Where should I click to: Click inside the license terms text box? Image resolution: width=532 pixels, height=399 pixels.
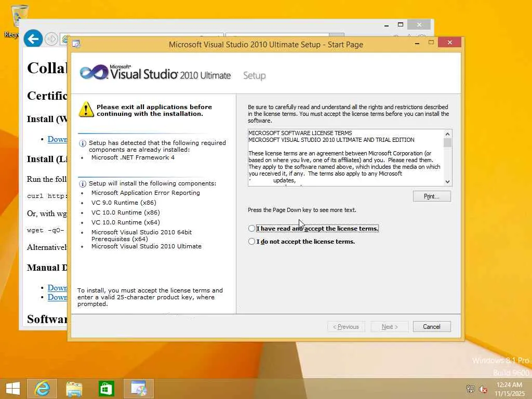pyautogui.click(x=346, y=157)
